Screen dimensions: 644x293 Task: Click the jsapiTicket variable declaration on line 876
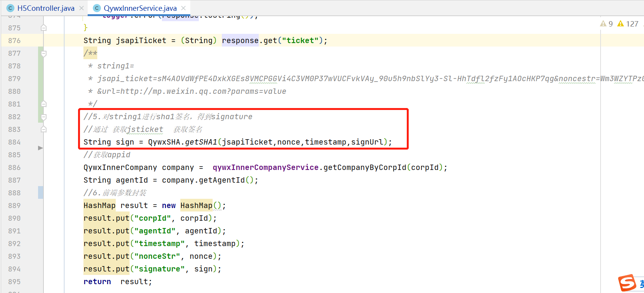coord(141,40)
